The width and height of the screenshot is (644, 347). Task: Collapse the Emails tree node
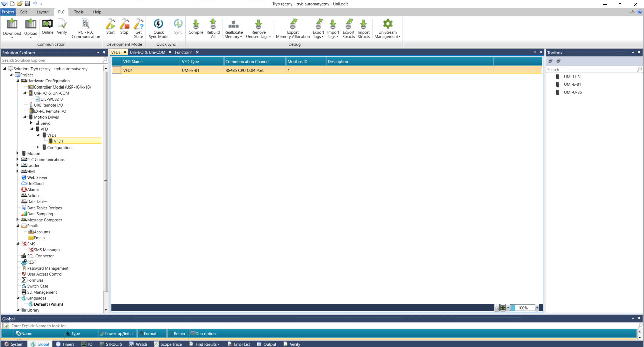coord(18,226)
